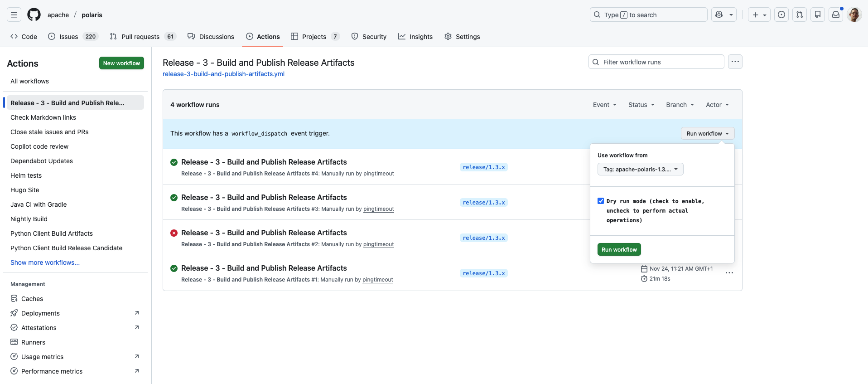Screen dimensions: 868x384
Task: Open the Branch filter dropdown
Action: (680, 105)
